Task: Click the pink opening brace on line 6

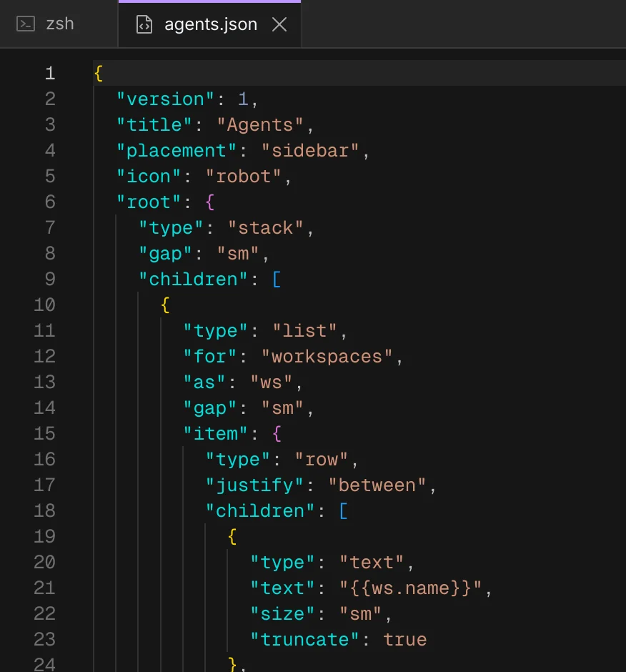Action: (x=210, y=202)
